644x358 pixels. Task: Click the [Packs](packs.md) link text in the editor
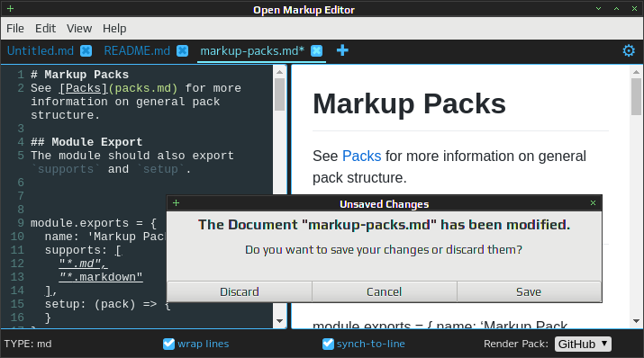(119, 88)
